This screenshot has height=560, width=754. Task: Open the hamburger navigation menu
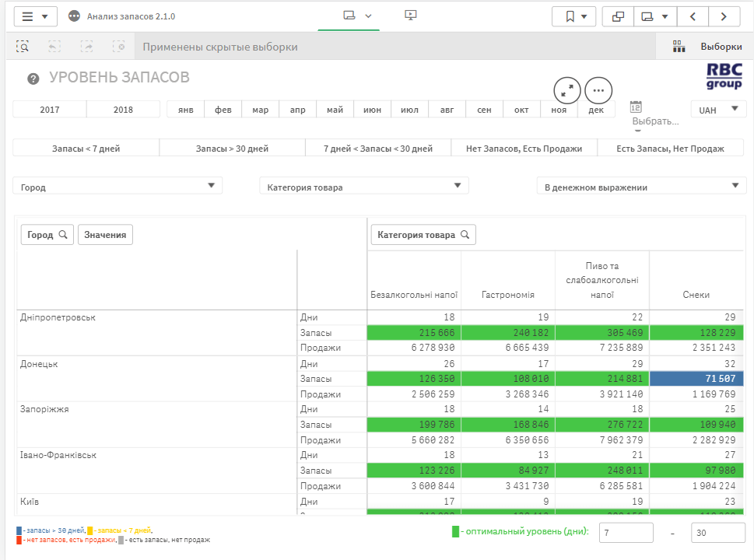pyautogui.click(x=35, y=16)
